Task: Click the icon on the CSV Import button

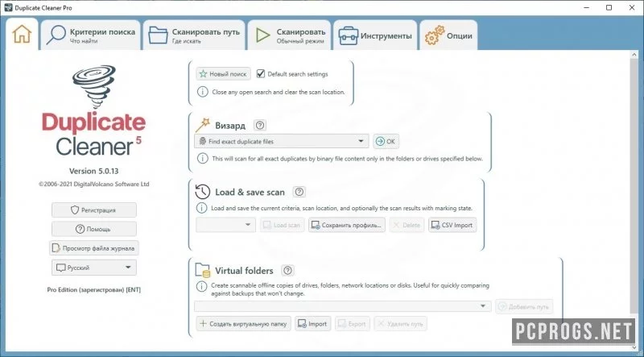Action: [x=436, y=225]
